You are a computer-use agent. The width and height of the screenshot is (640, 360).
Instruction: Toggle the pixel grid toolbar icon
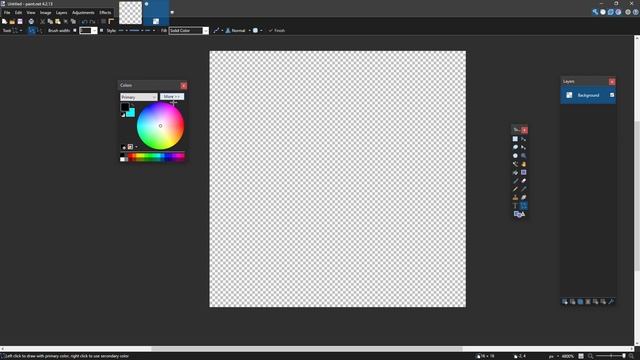[x=104, y=22]
